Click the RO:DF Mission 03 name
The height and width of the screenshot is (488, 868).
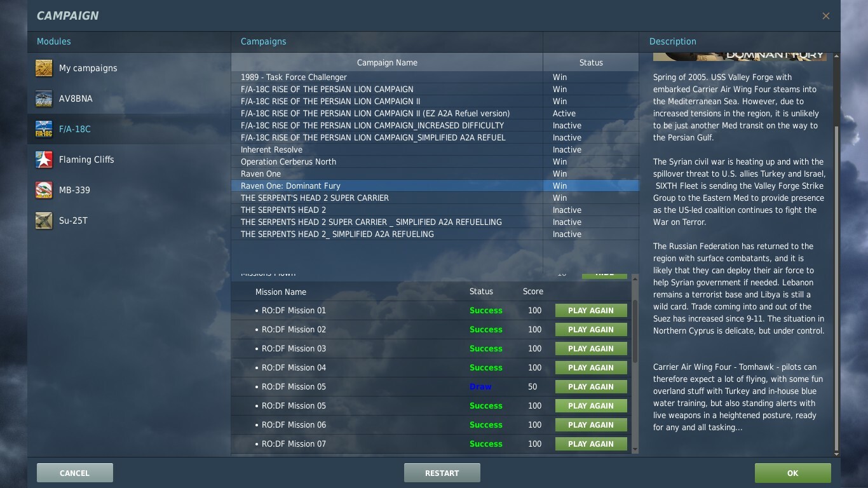point(294,348)
